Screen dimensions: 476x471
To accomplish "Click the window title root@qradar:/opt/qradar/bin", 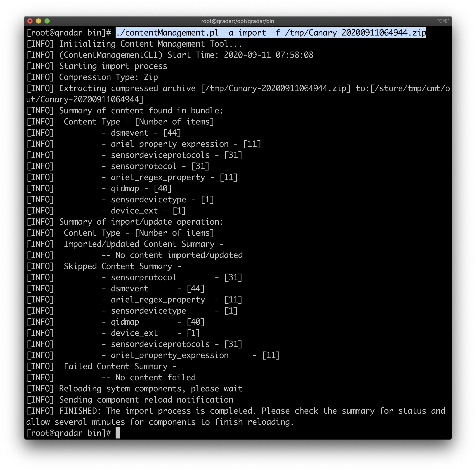I will click(x=238, y=21).
